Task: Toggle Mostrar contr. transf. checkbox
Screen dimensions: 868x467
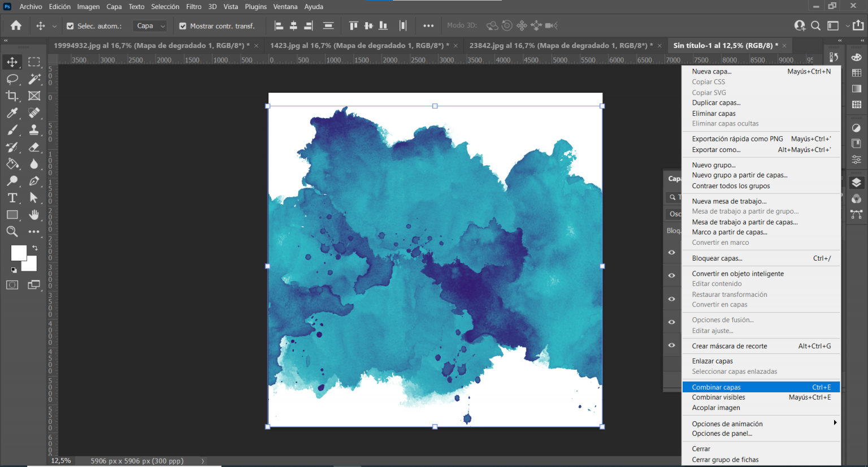Action: [183, 26]
